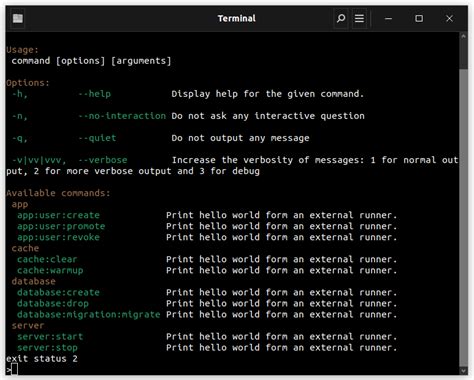474x380 pixels.
Task: Click the 'Options:' heading
Action: pyautogui.click(x=28, y=83)
